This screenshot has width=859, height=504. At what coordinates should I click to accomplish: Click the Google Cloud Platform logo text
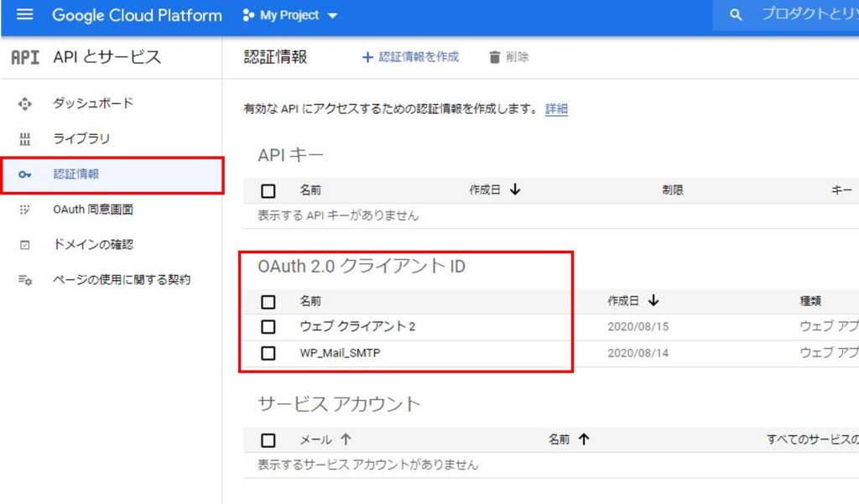click(x=137, y=15)
